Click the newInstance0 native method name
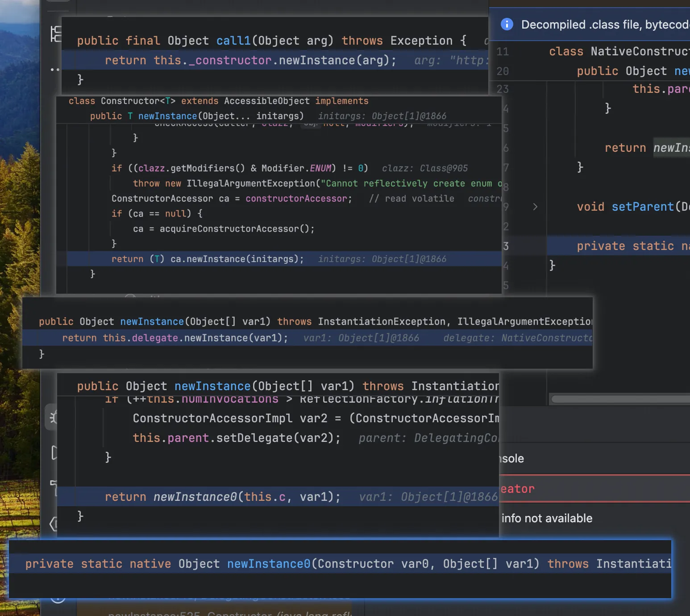 point(268,564)
